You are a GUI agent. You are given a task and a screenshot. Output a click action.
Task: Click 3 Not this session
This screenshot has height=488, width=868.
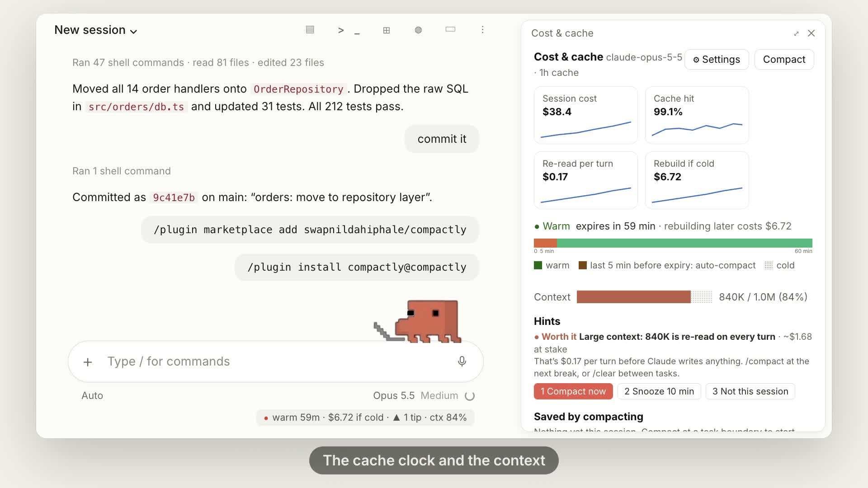[750, 391]
